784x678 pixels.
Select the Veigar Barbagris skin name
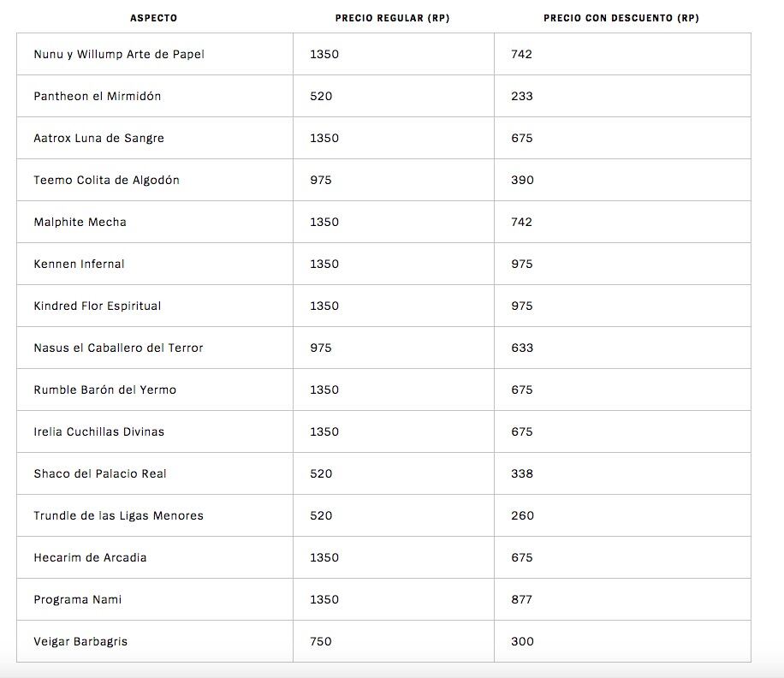pos(81,641)
